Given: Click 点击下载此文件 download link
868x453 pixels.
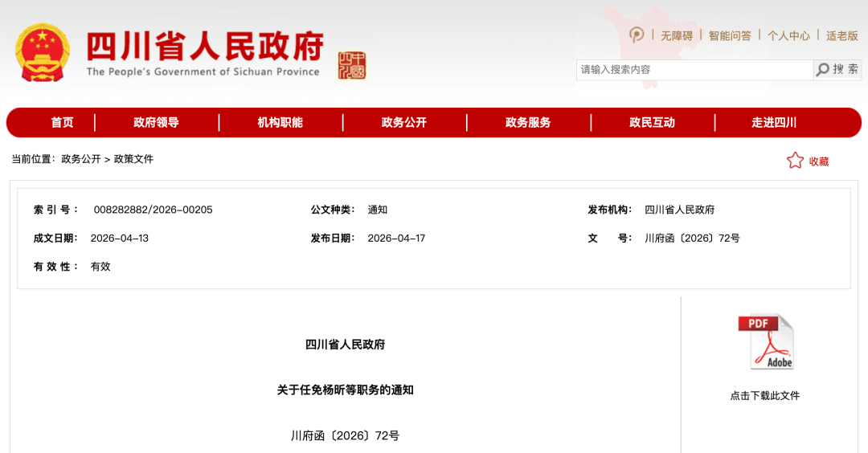Looking at the screenshot, I should 764,395.
